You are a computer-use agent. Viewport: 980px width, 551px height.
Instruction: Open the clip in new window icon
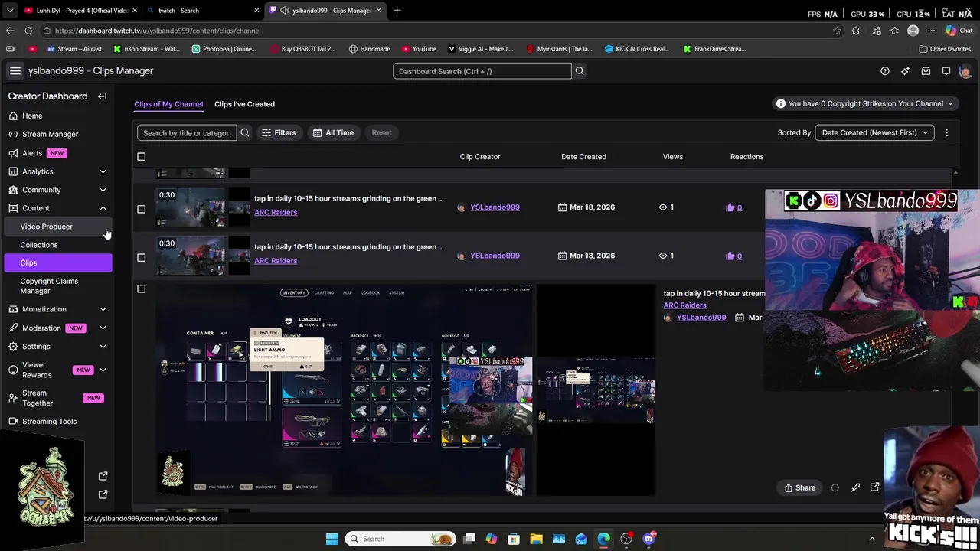pyautogui.click(x=875, y=487)
